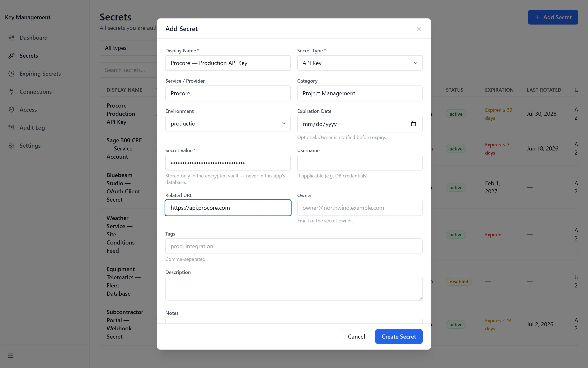Click the Audit Log scroll icon
The height and width of the screenshot is (368, 588).
pos(11,128)
